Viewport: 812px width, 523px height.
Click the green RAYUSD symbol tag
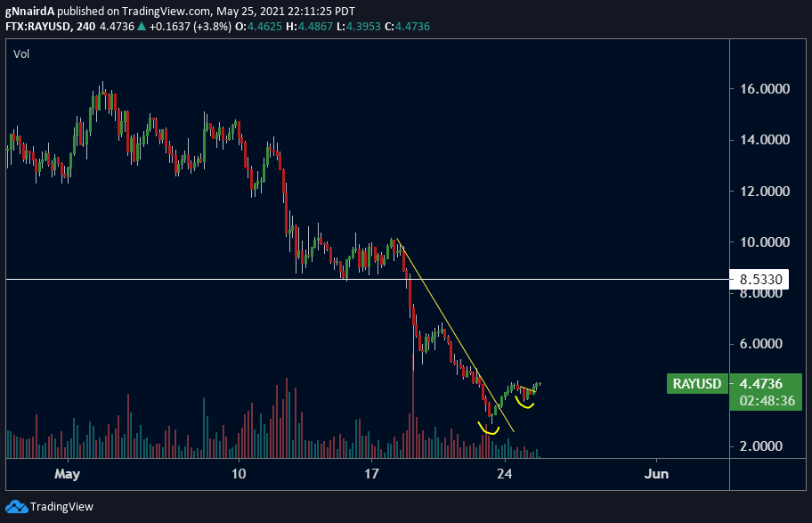(697, 384)
